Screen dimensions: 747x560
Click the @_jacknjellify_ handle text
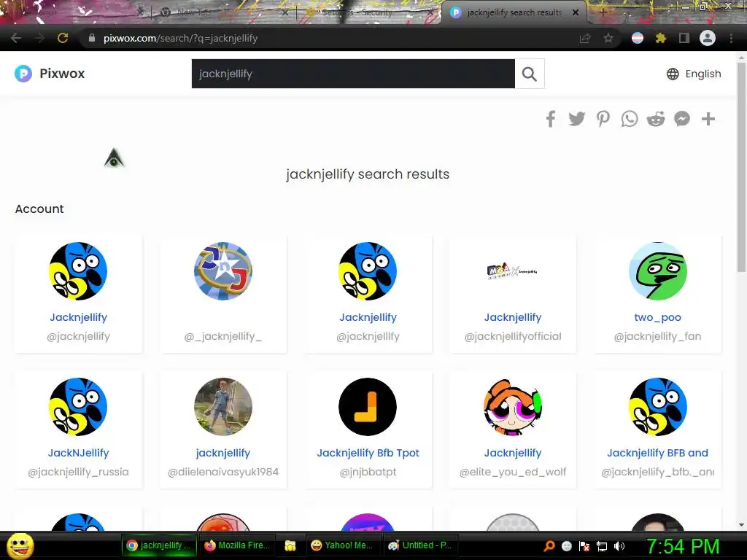[223, 336]
